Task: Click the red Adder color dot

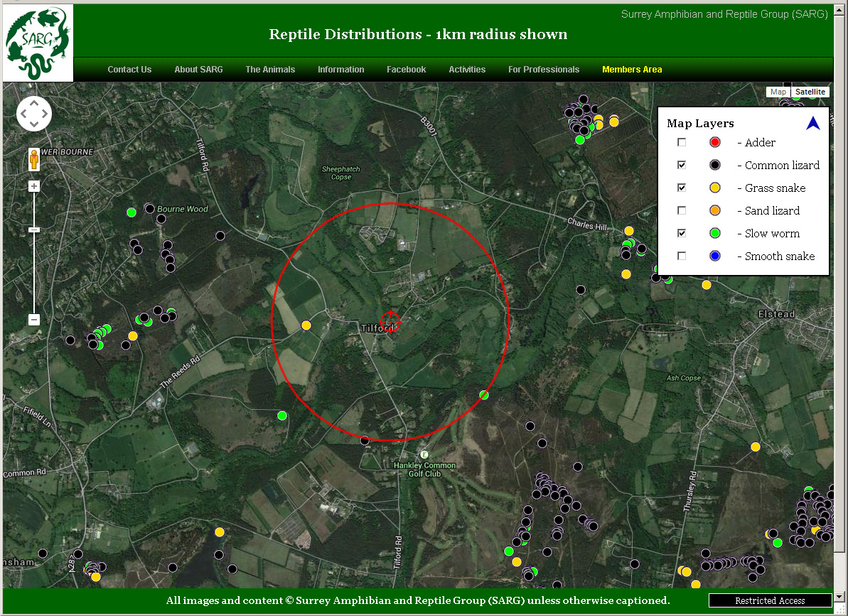Action: click(715, 143)
